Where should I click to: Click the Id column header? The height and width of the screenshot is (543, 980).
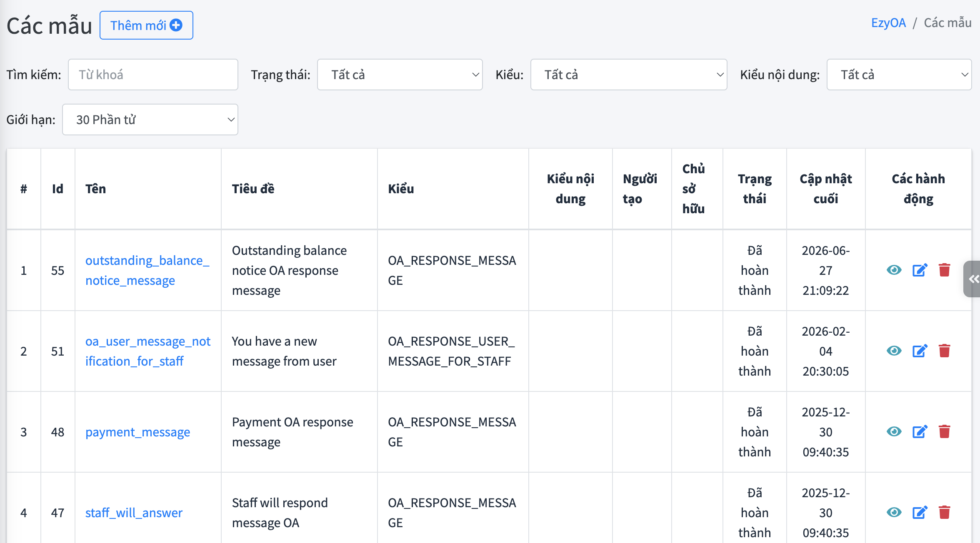tap(57, 189)
